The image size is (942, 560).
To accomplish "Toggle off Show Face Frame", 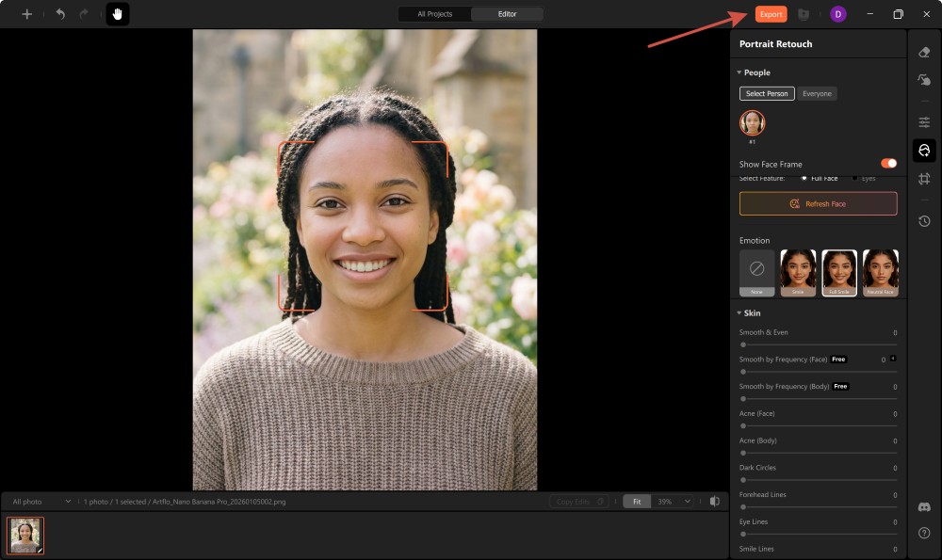I will point(886,163).
